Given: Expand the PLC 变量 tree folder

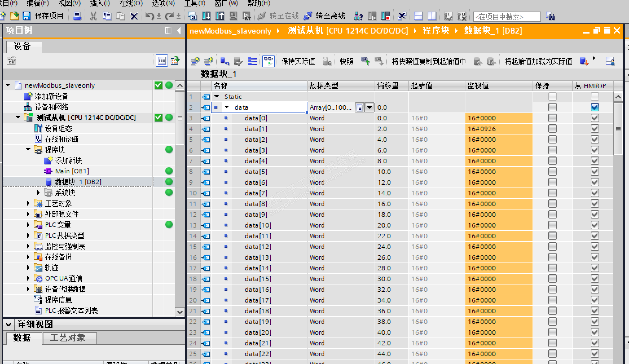Looking at the screenshot, I should pyautogui.click(x=28, y=225).
